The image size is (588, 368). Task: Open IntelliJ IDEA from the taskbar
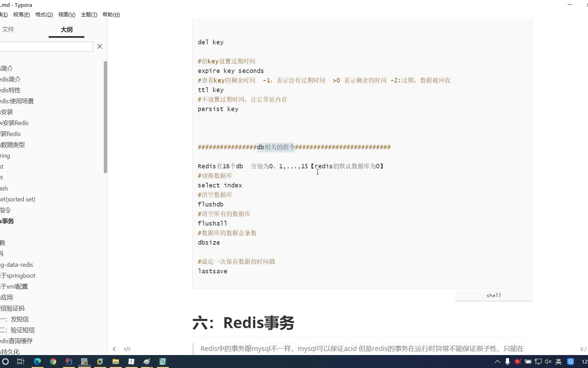click(x=69, y=362)
